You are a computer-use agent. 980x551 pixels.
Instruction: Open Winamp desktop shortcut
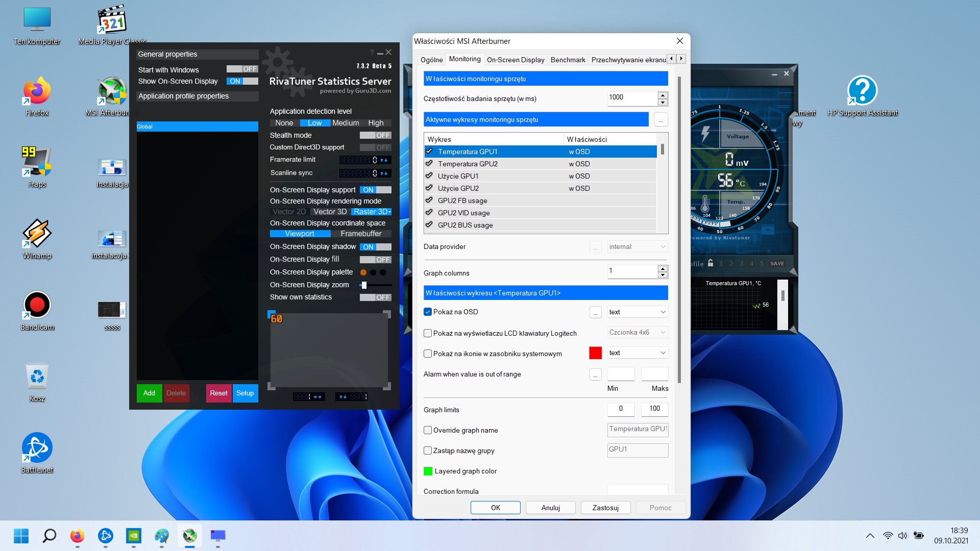(37, 240)
